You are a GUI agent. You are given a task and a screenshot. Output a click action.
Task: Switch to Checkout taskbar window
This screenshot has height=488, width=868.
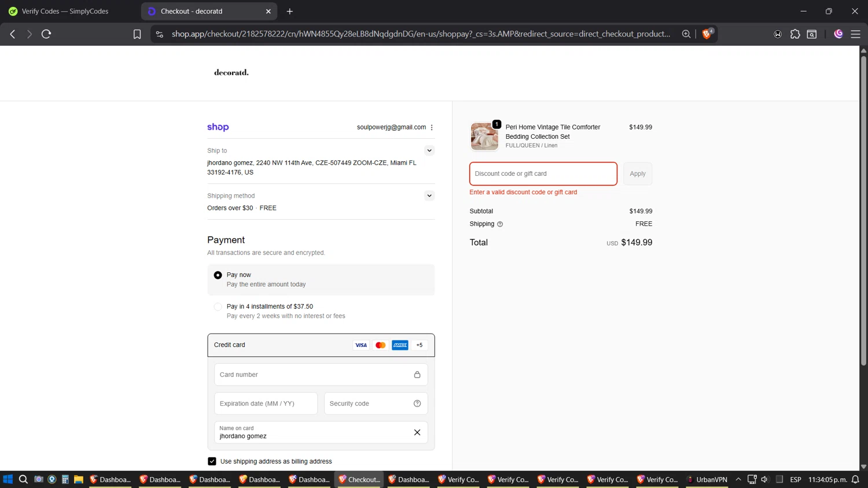click(x=359, y=479)
